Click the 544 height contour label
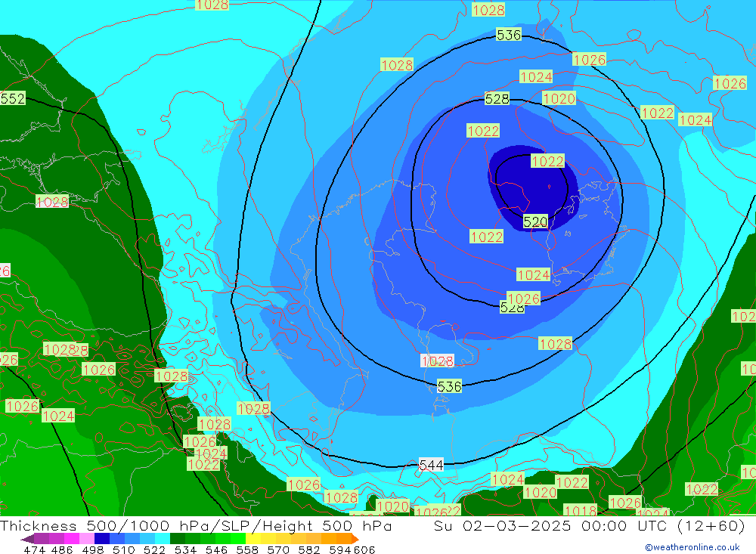The width and height of the screenshot is (756, 554). tap(431, 465)
